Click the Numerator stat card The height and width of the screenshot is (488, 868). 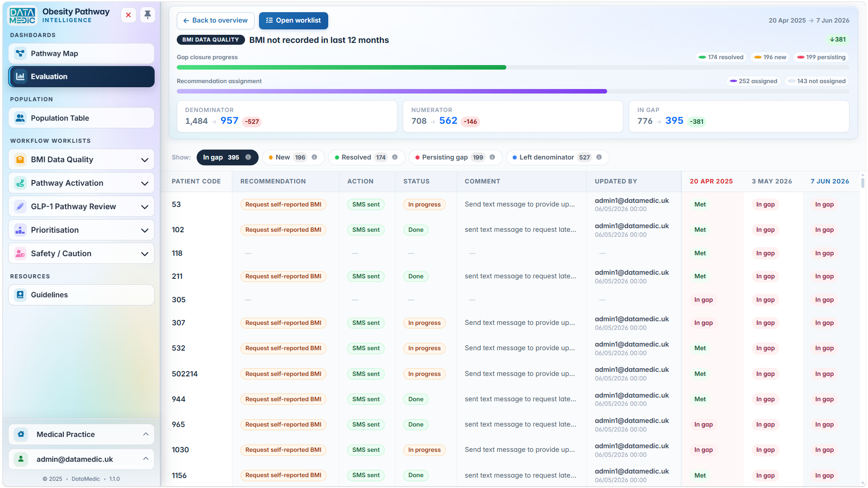coord(513,117)
